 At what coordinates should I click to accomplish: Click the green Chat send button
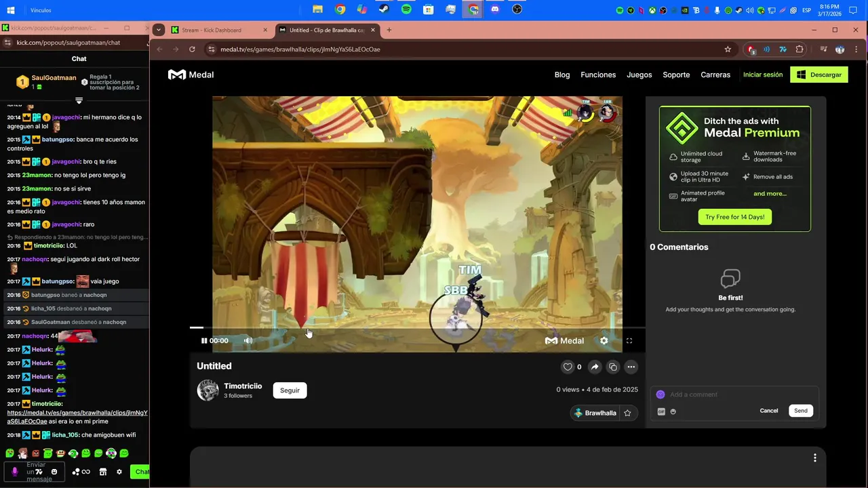(140, 472)
